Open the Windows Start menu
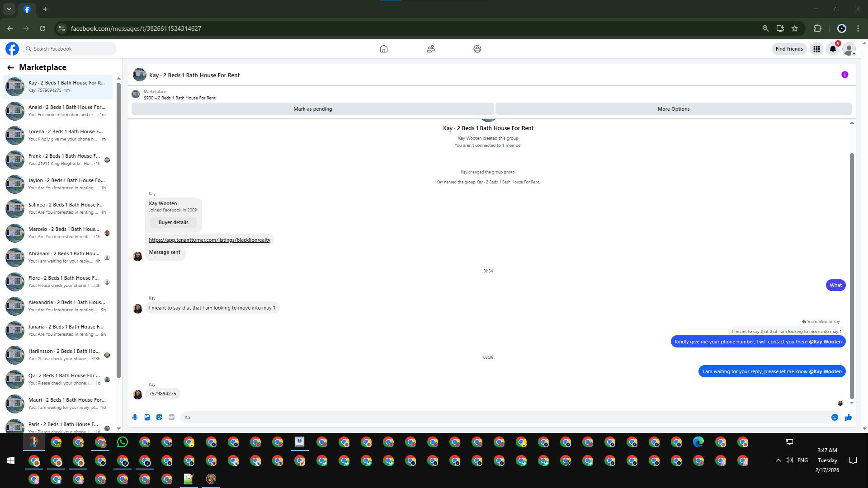This screenshot has height=488, width=868. (11, 460)
